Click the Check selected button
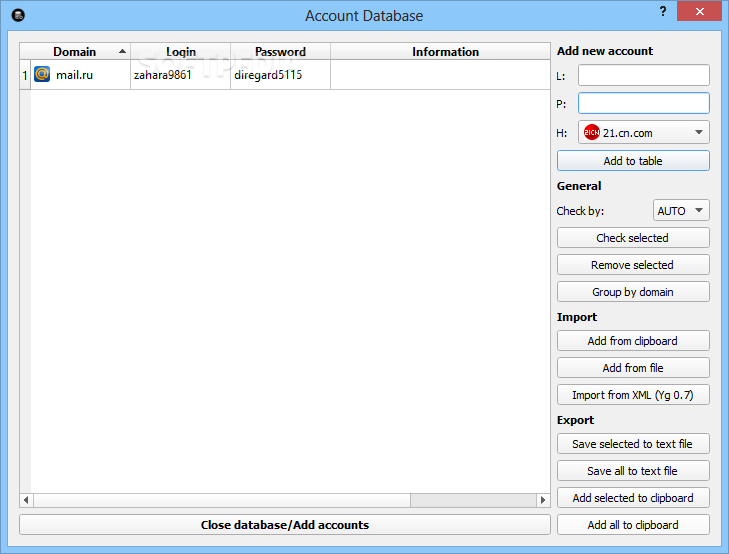This screenshot has height=554, width=729. [x=633, y=237]
